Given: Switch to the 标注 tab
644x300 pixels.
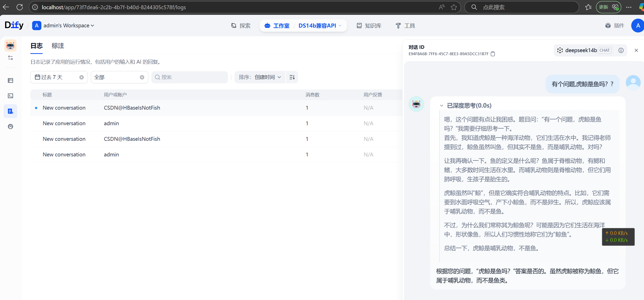Looking at the screenshot, I should point(58,46).
